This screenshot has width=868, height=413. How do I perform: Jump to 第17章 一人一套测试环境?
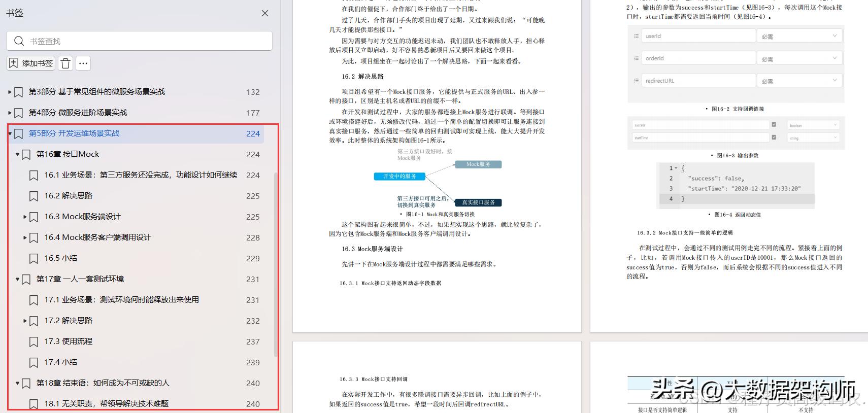(80, 279)
